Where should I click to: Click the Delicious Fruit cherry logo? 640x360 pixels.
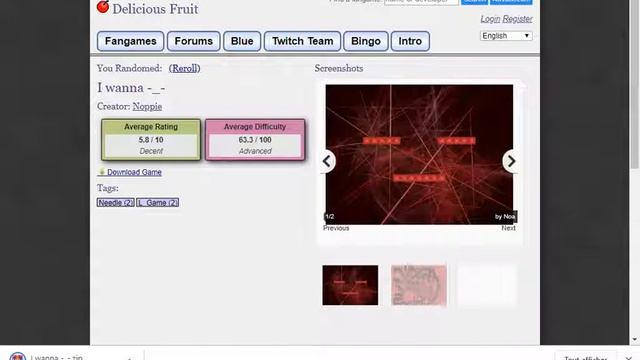point(103,7)
